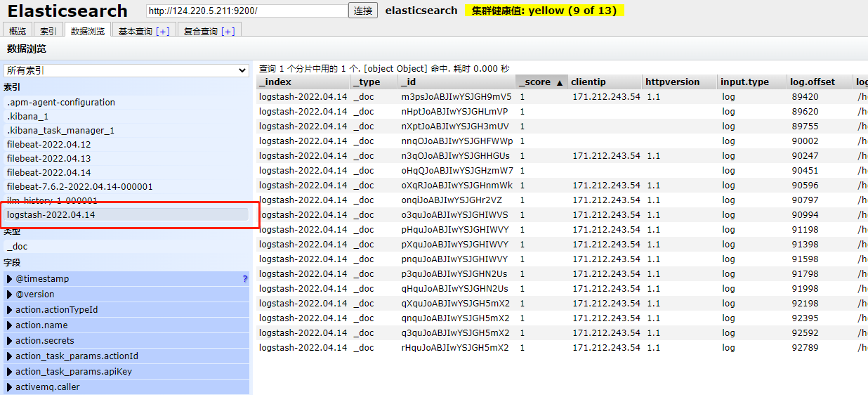Select filebeat-2022.04.12 index
This screenshot has width=868, height=395.
point(126,144)
